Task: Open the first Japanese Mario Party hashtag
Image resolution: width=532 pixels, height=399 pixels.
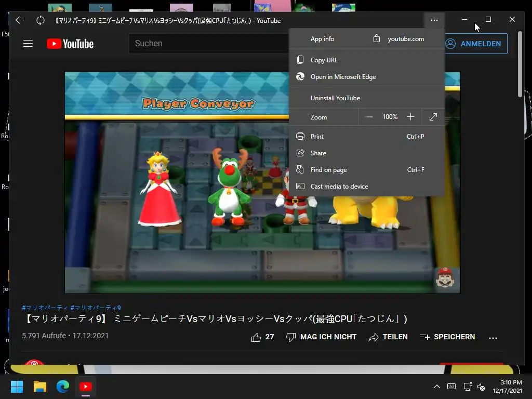Action: coord(45,308)
